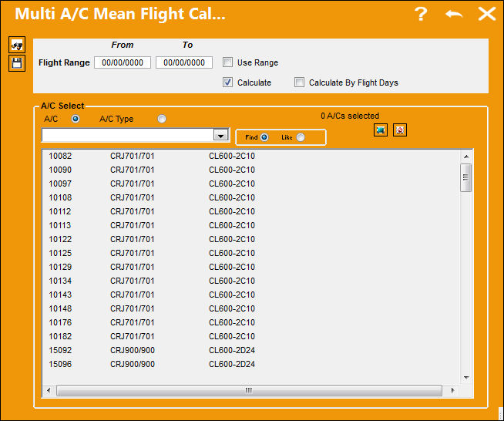Click the vertical scrollbar down arrow
Screen dimensions: 504x421
click(x=466, y=377)
